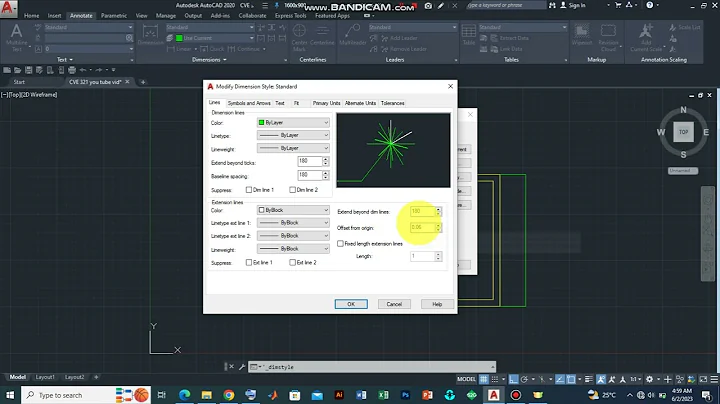Toggle Polar tracking in status bar

tap(524, 379)
